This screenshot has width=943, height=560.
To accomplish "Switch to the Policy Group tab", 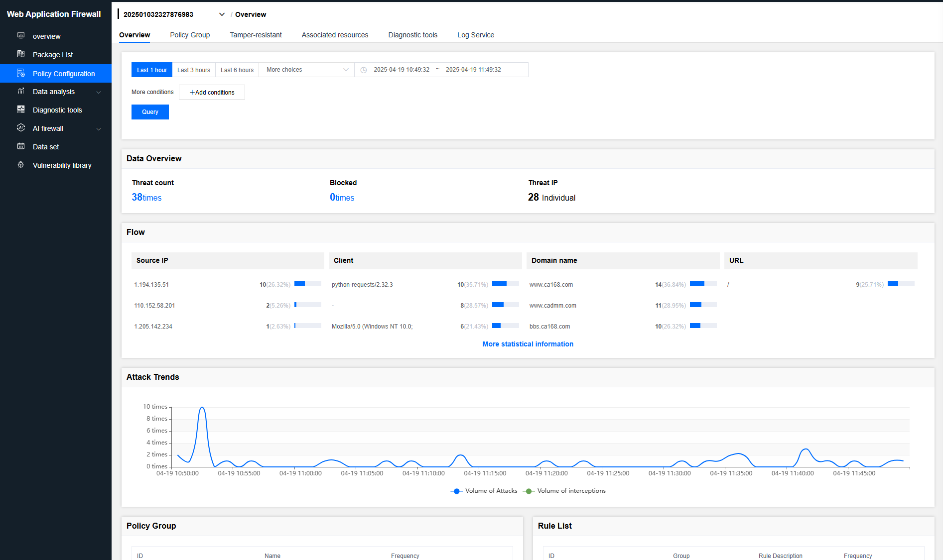I will (x=190, y=35).
